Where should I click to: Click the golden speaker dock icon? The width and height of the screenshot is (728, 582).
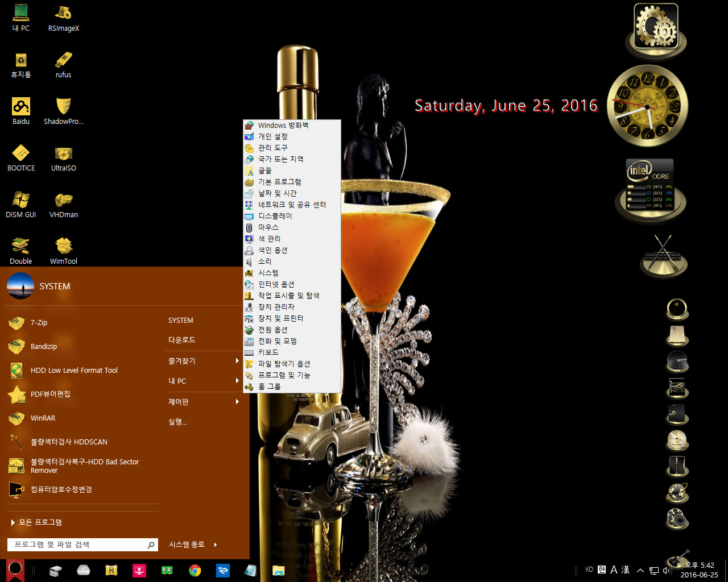tap(677, 518)
